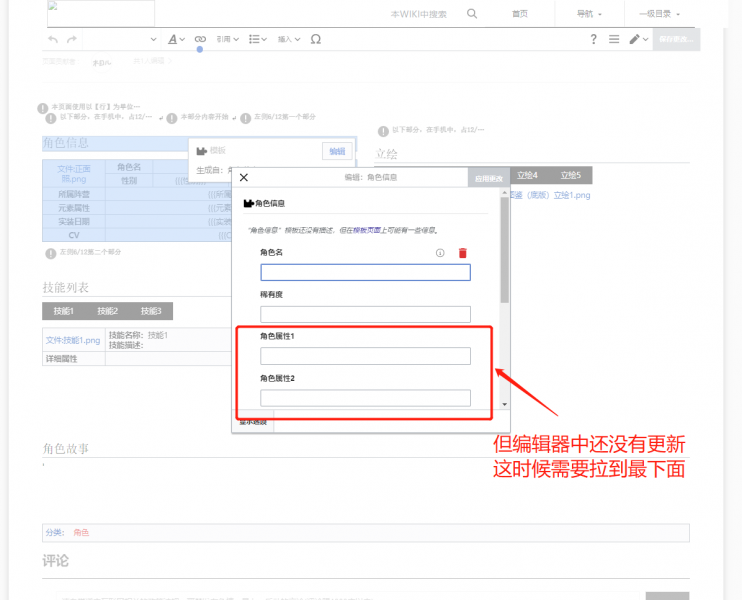Click comment icon beside 左侧6/12第一个部分
Screen dimensions: 742x600
[x=245, y=118]
